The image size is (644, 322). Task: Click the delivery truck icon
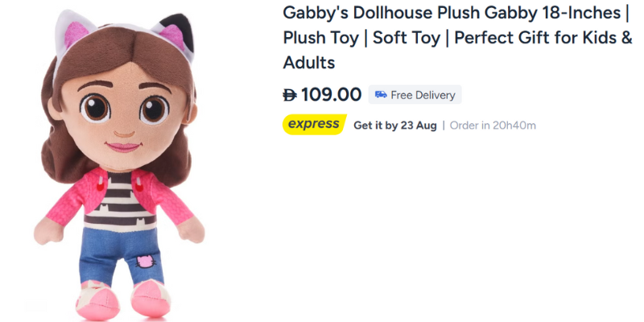(x=381, y=95)
